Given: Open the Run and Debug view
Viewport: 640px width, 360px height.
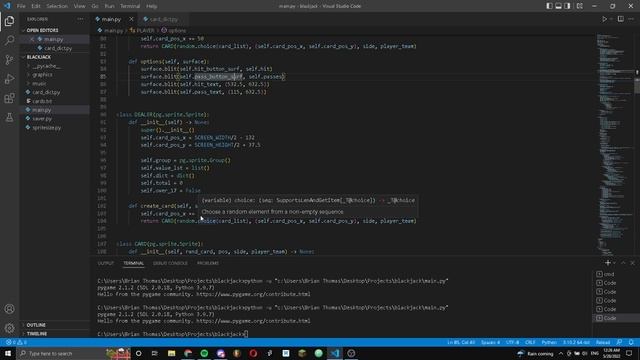Looking at the screenshot, I should (x=9, y=79).
